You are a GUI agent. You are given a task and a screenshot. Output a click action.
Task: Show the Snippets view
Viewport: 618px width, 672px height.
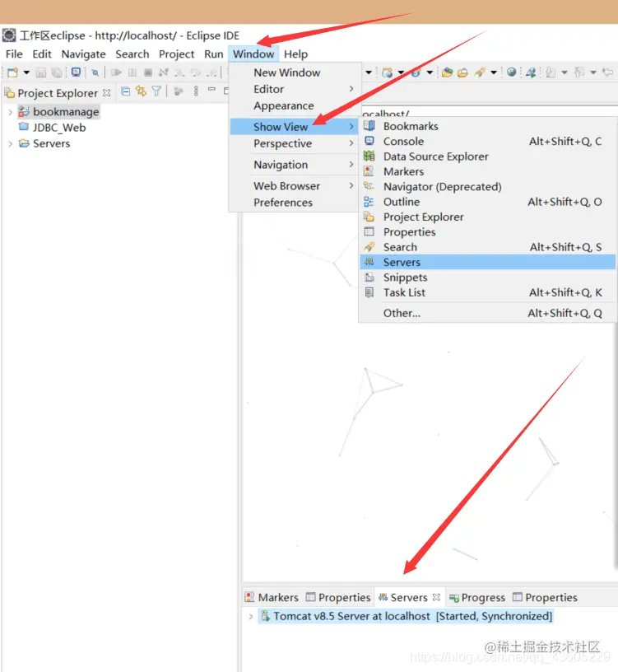point(488,278)
